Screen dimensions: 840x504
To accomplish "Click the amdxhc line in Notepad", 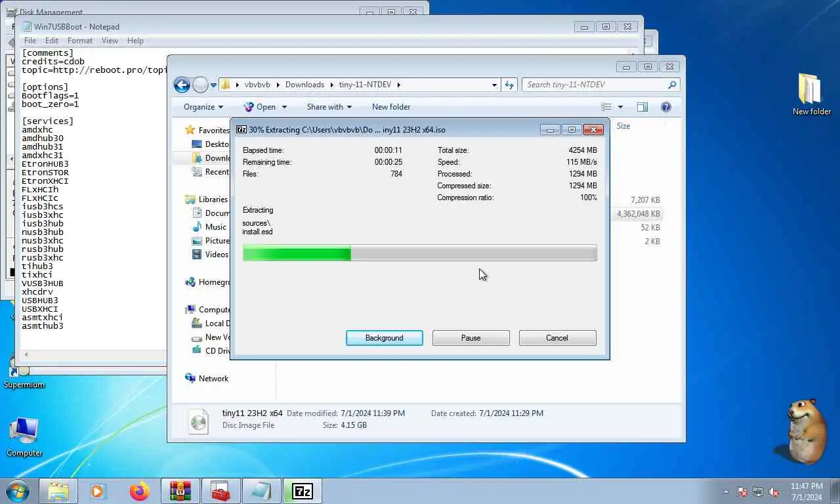I will tap(37, 130).
